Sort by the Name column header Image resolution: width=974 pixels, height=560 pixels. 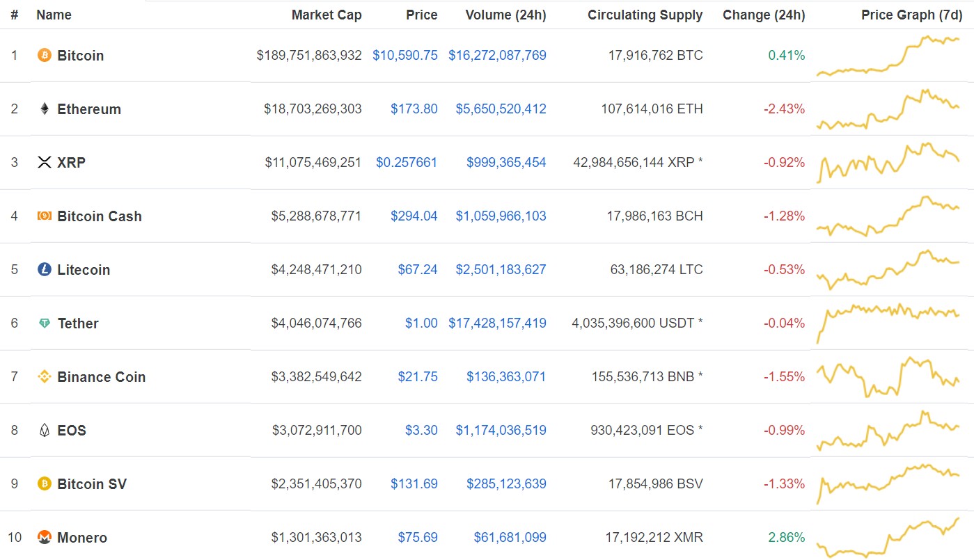[x=54, y=15]
